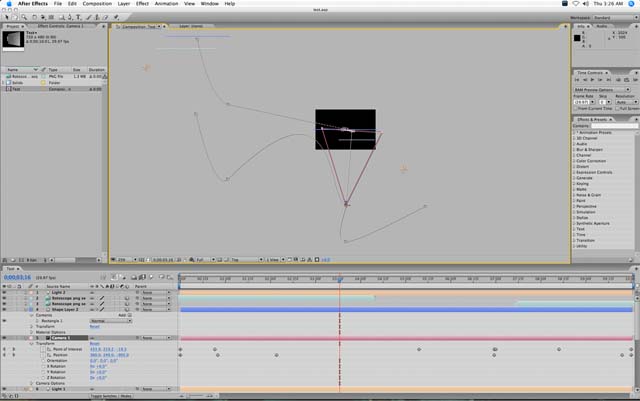Click the Orientation stopwatch icon

pyautogui.click(x=43, y=361)
